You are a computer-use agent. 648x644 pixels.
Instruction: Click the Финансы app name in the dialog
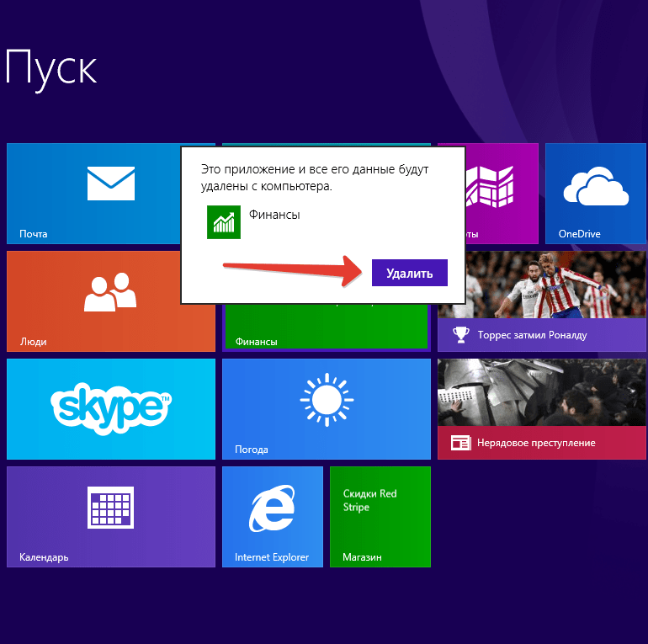[274, 215]
